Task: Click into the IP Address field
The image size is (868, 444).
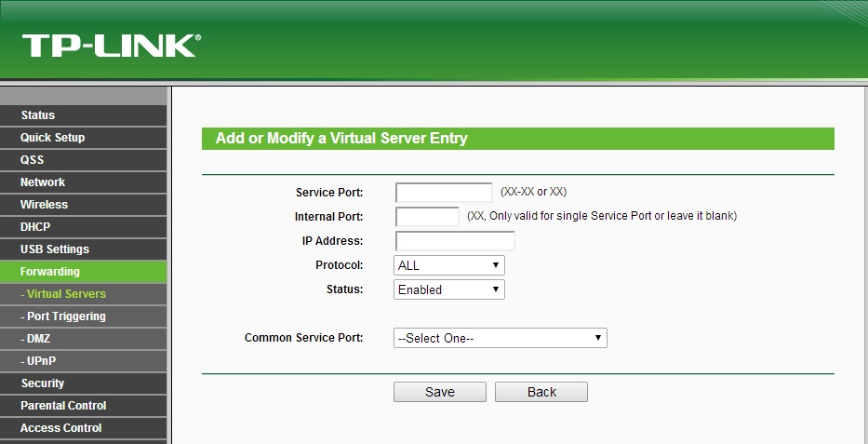Action: point(455,241)
